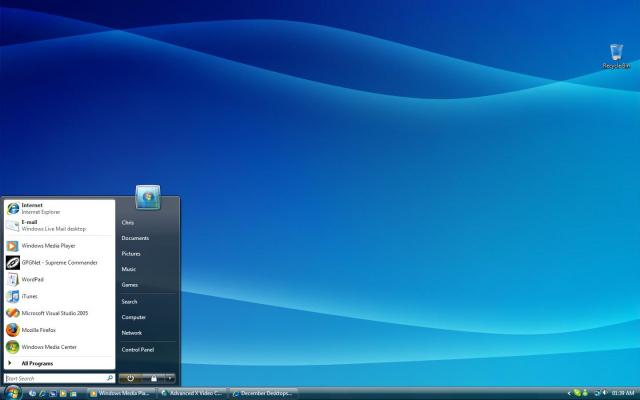Open Computer from the Start menu
Viewport: 640px width, 400px height.
(133, 317)
